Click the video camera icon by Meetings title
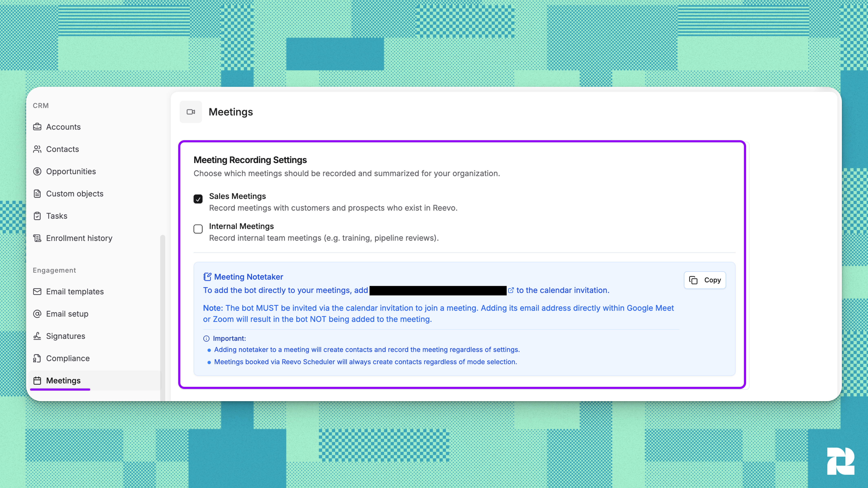 [x=191, y=112]
